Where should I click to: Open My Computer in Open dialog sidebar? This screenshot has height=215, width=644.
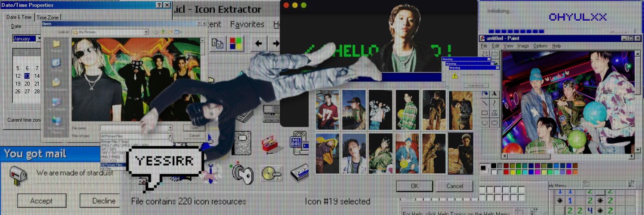(x=57, y=105)
